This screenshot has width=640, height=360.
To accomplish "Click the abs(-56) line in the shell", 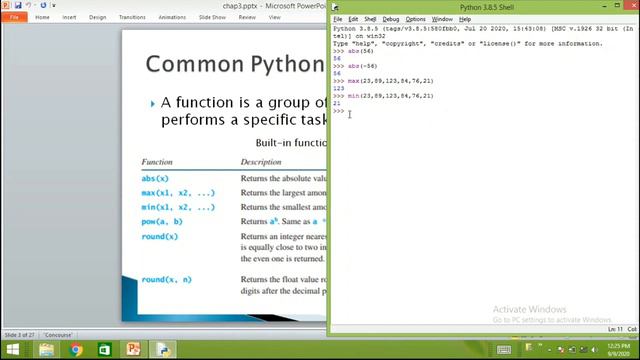I will click(x=362, y=66).
